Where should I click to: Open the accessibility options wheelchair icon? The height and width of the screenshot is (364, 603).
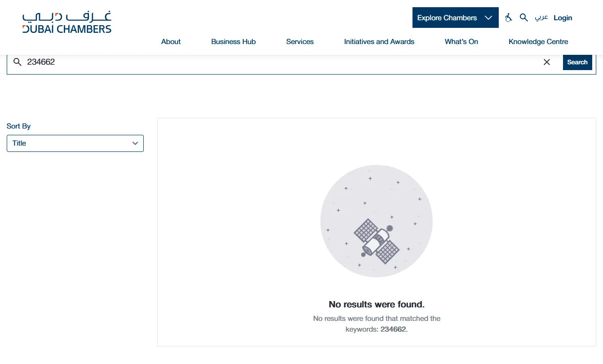tap(509, 18)
